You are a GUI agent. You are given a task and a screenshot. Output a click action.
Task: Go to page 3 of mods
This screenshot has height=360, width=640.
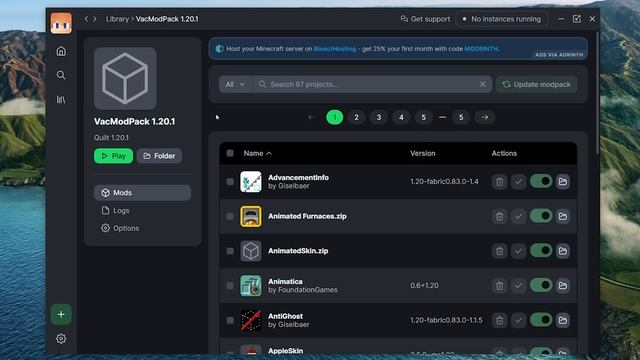pyautogui.click(x=379, y=118)
